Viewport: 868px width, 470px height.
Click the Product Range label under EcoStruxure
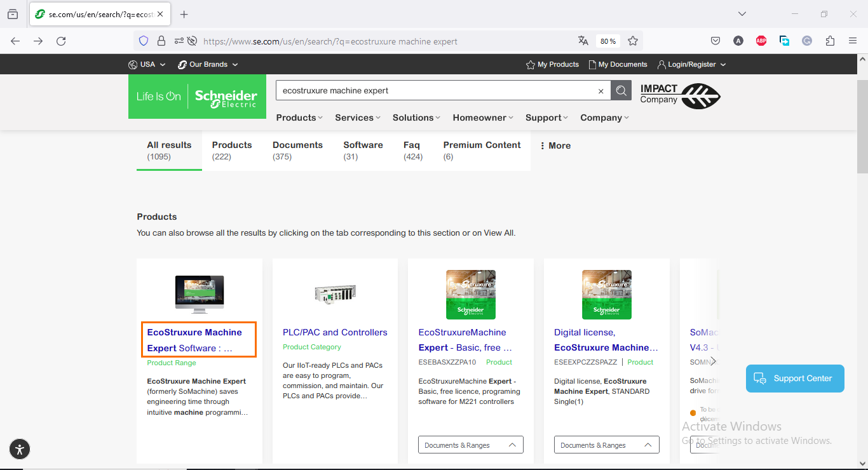point(172,363)
